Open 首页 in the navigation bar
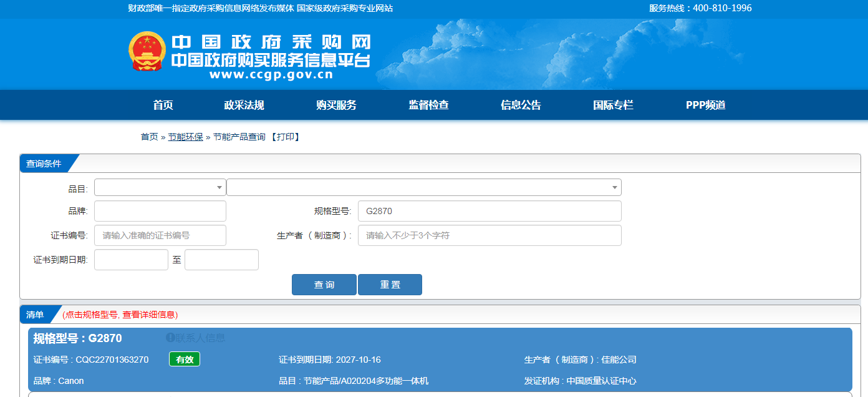The image size is (868, 397). 163,105
